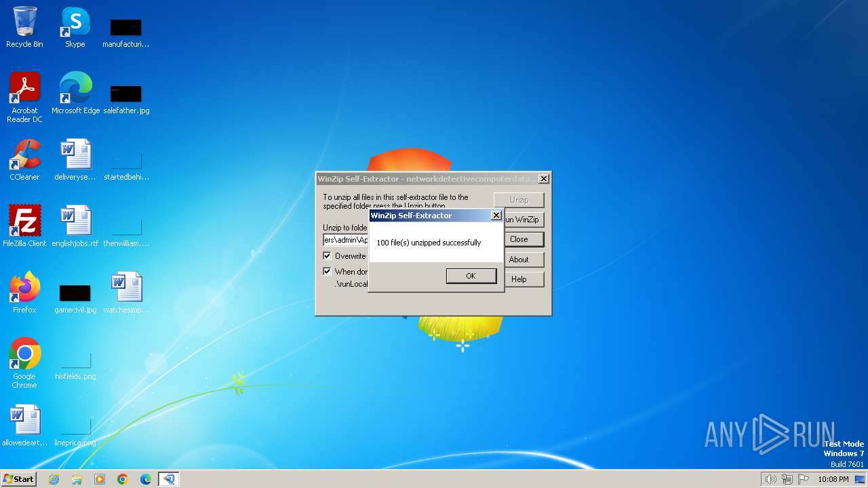Select the englishjobs.rtf document
Viewport: 868px width, 488px height.
(75, 226)
